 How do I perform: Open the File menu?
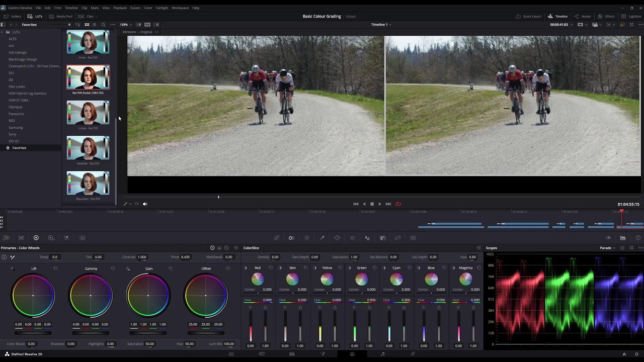pos(38,8)
